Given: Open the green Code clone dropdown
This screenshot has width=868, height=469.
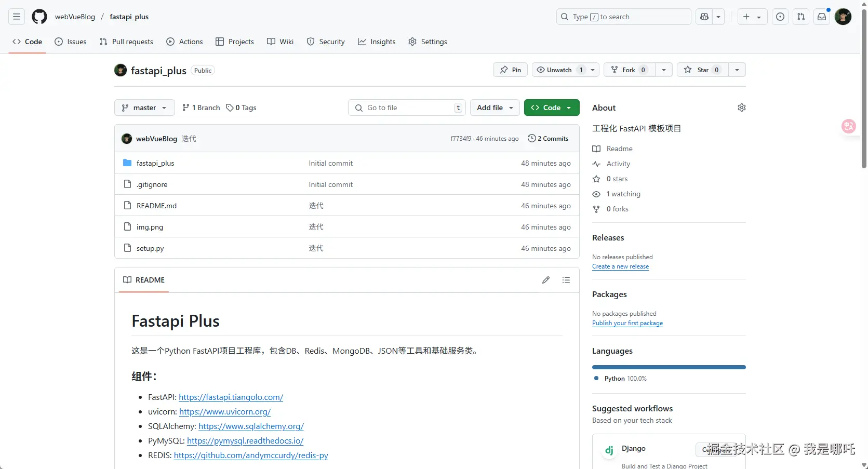Looking at the screenshot, I should click(552, 108).
